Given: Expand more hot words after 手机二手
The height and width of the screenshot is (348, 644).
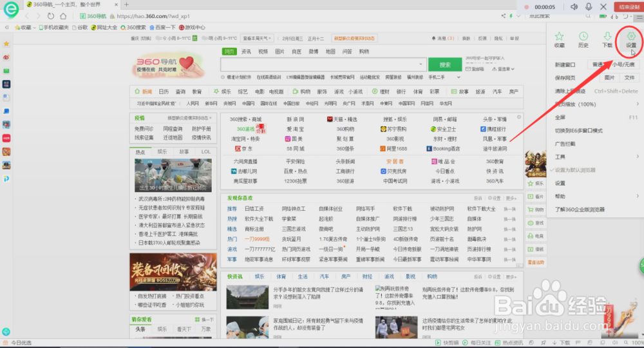Looking at the screenshot, I should click(x=459, y=77).
